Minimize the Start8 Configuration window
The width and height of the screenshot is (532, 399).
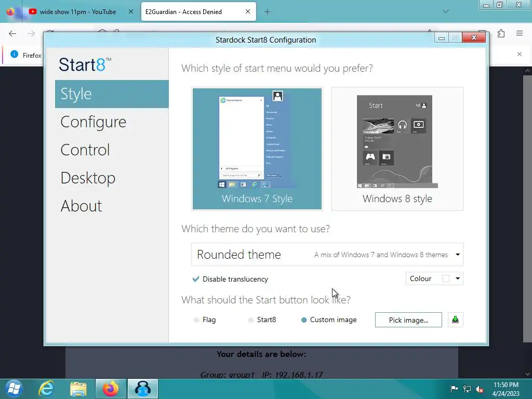pos(442,37)
